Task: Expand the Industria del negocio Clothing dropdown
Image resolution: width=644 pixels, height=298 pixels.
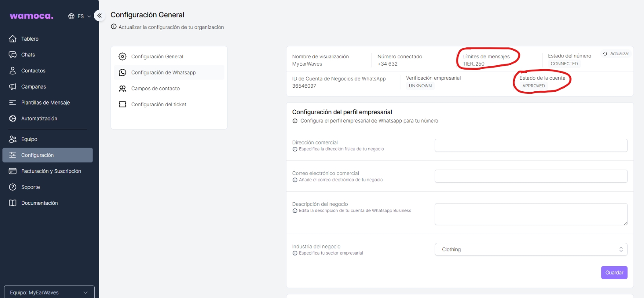Action: point(530,249)
